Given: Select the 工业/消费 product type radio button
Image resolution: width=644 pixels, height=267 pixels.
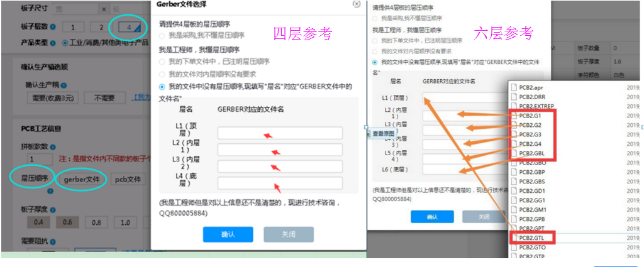Looking at the screenshot, I should pos(65,43).
